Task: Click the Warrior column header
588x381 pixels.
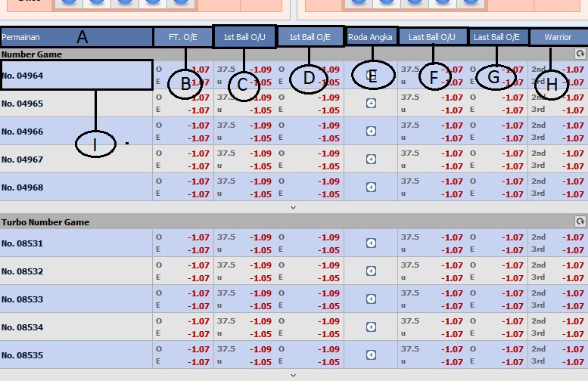Action: click(558, 36)
